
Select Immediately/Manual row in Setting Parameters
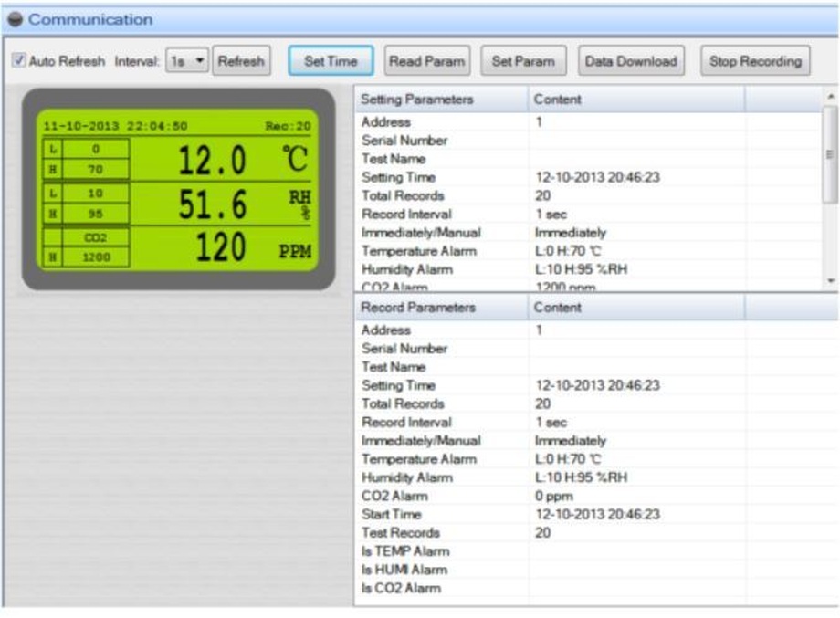point(588,233)
